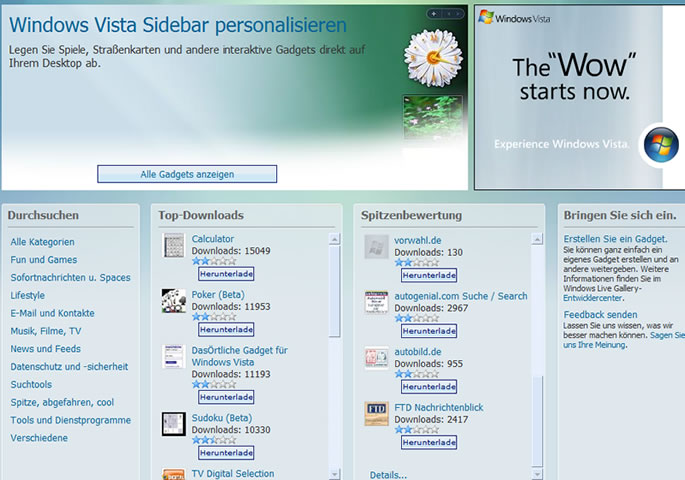
Task: Download the Calculator gadget
Action: [x=226, y=274]
